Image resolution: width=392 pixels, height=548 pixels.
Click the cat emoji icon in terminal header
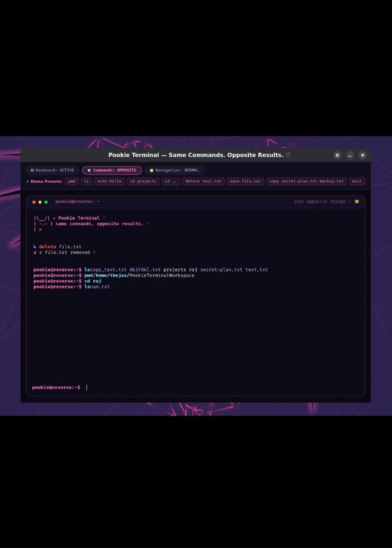point(357,201)
